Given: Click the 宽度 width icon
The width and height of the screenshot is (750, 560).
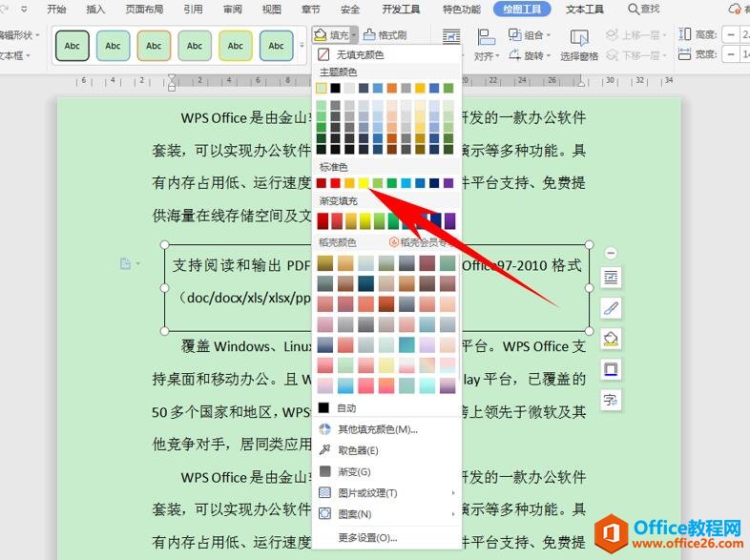Looking at the screenshot, I should coord(684,54).
